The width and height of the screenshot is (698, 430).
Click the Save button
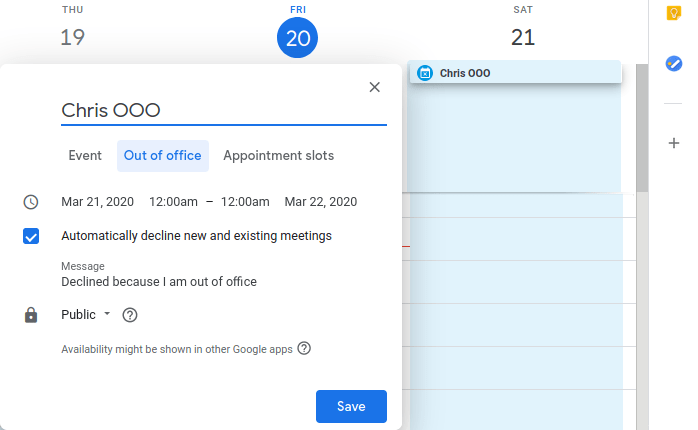[x=351, y=406]
